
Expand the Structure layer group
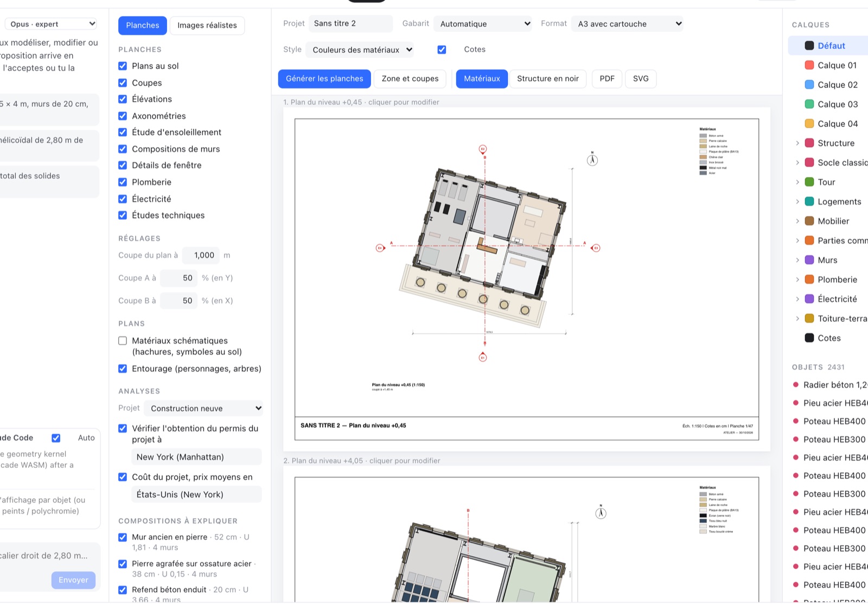[x=797, y=143]
